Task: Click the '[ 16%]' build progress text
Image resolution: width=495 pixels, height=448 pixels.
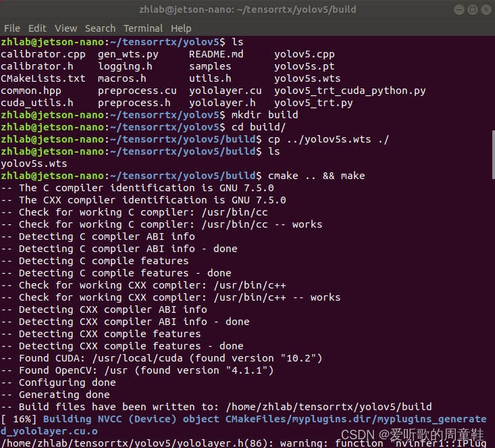Action: [19, 419]
